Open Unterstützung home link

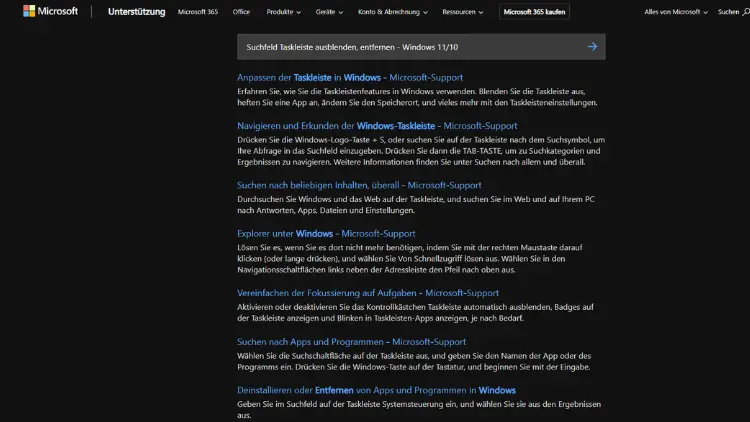pos(136,11)
